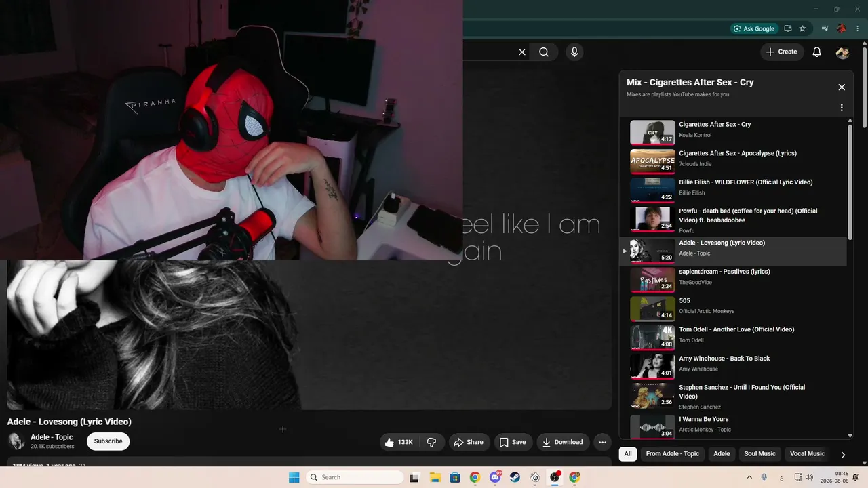Screen dimensions: 868x488
Task: Open Chrome media controls icon
Action: point(825,28)
